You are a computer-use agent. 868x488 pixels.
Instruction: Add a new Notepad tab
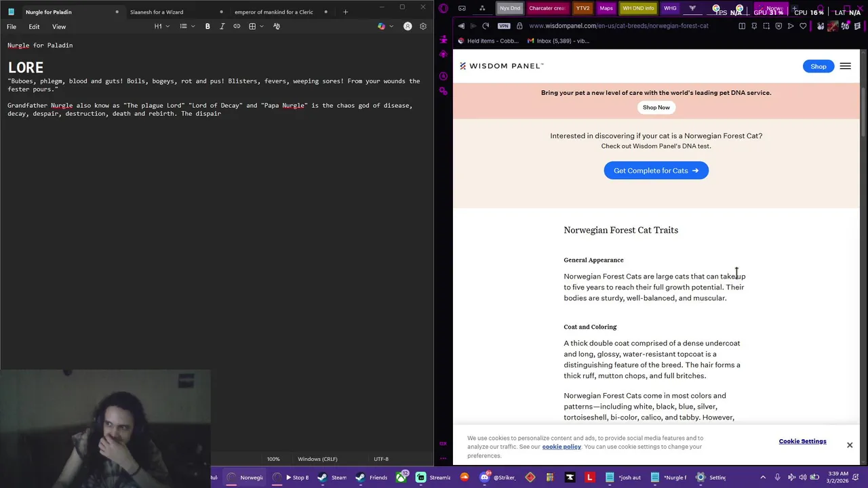pos(345,12)
